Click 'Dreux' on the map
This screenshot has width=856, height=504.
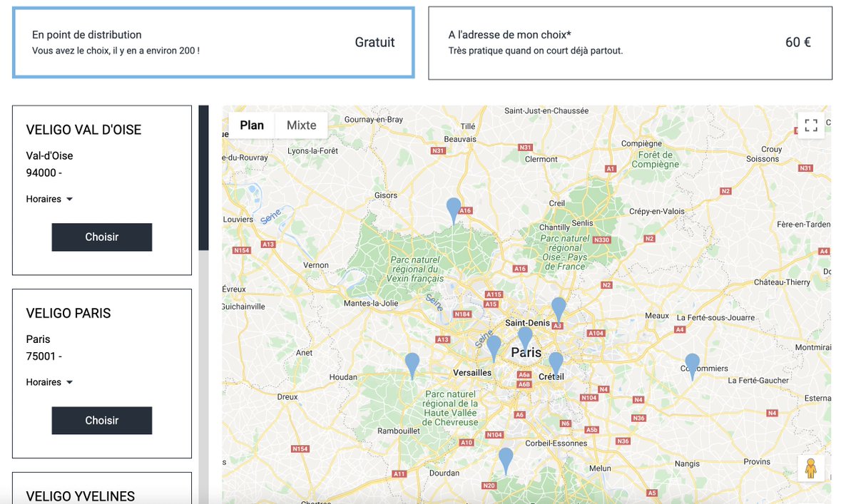click(x=287, y=396)
